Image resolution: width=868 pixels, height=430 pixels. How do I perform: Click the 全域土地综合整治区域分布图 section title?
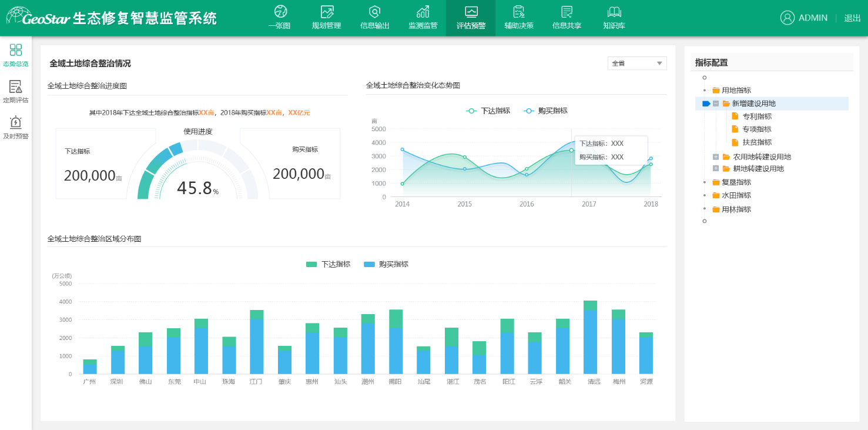tap(94, 239)
